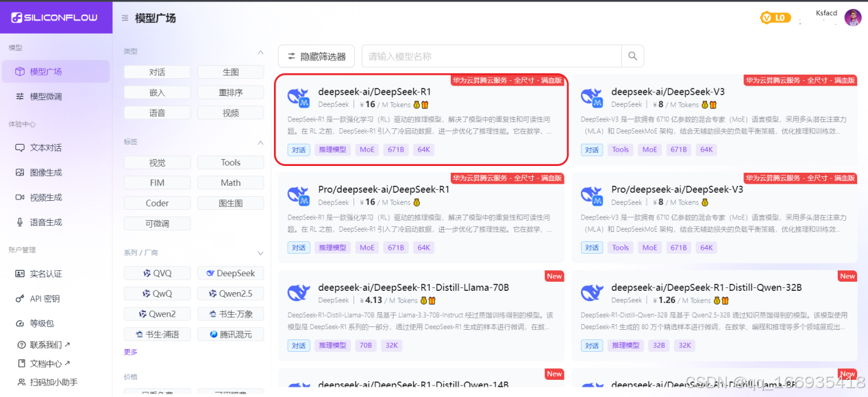Show 更多 vendors link
This screenshot has height=397, width=868.
click(x=131, y=352)
